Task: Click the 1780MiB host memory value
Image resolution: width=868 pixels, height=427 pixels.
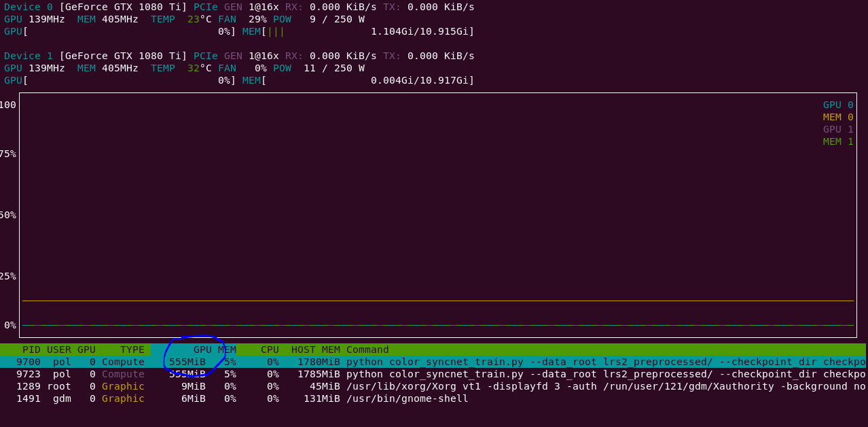Action: [x=319, y=362]
